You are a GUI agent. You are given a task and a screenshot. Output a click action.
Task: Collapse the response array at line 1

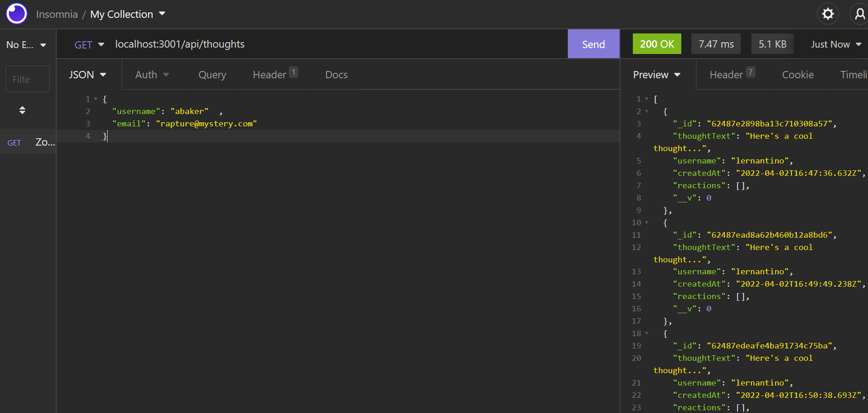[646, 98]
